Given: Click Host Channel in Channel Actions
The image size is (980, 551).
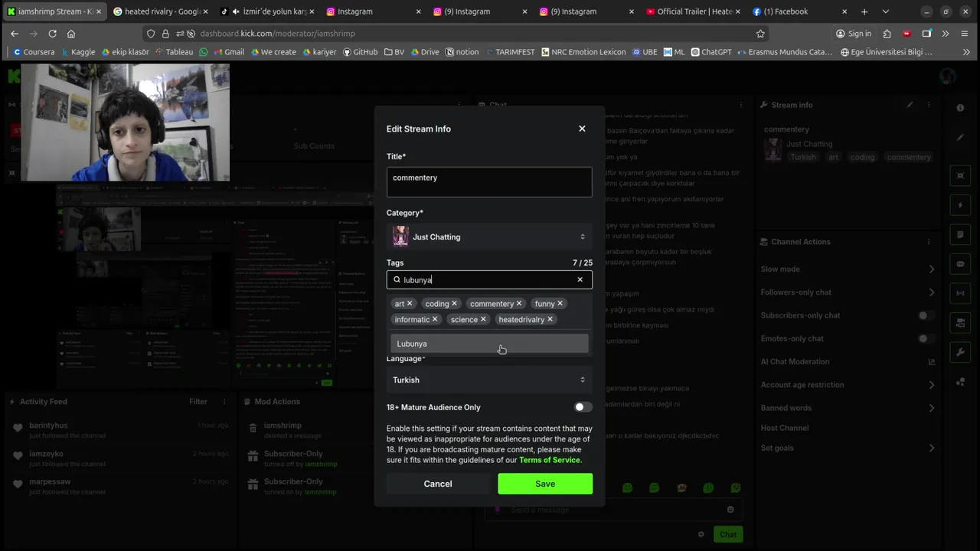Looking at the screenshot, I should 785,428.
